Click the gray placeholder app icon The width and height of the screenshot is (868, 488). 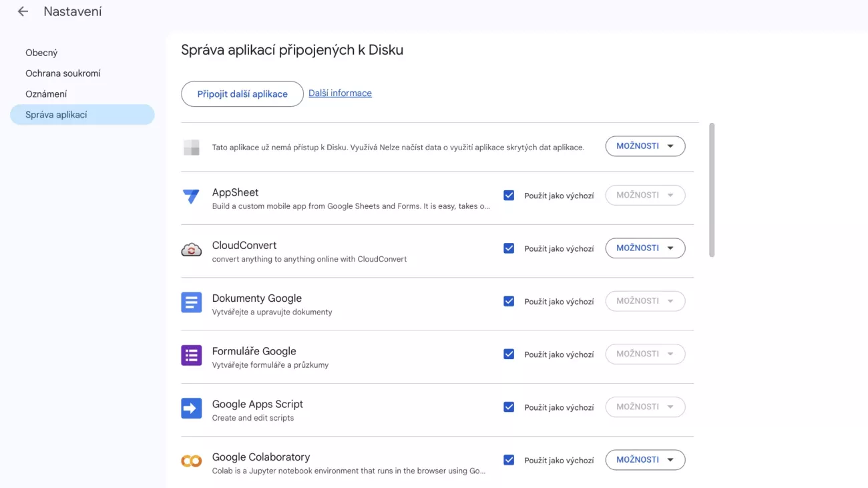pos(191,148)
